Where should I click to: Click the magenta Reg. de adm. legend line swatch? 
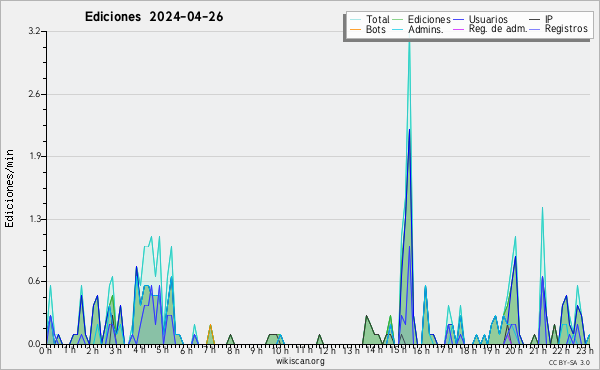(458, 29)
